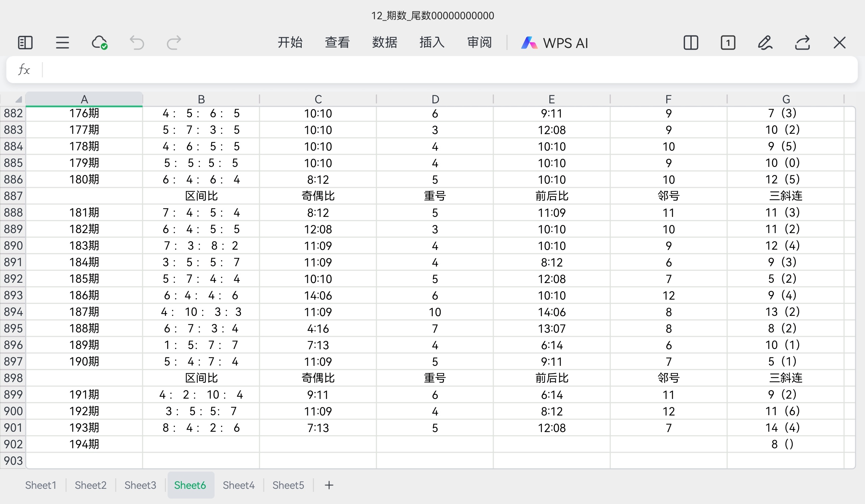Open the 插入 menu
This screenshot has width=865, height=504.
point(431,43)
